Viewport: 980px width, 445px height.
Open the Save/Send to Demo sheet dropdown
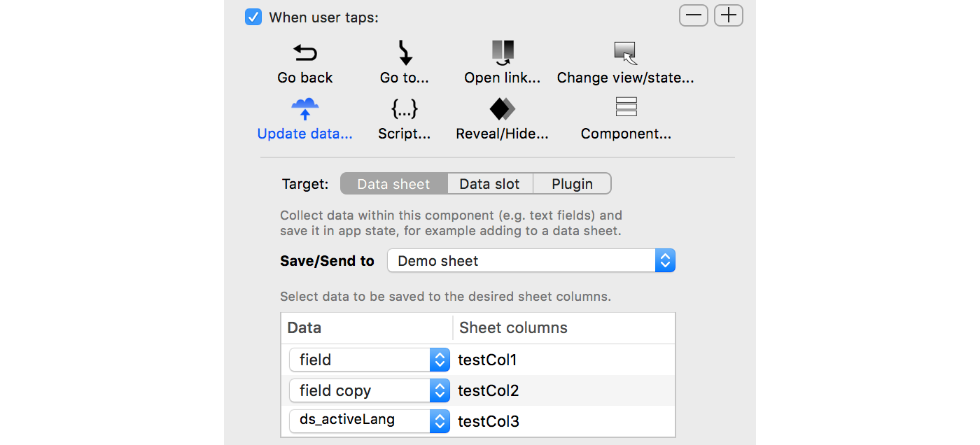coord(531,261)
